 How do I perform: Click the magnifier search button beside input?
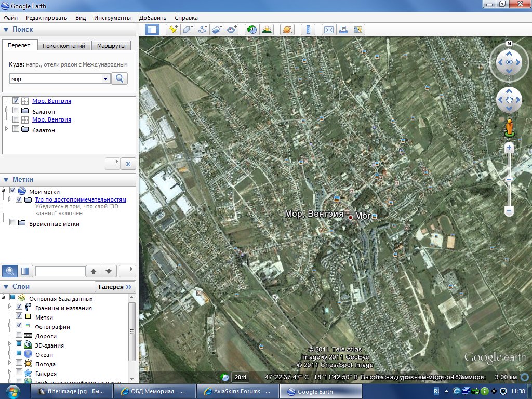tap(119, 79)
